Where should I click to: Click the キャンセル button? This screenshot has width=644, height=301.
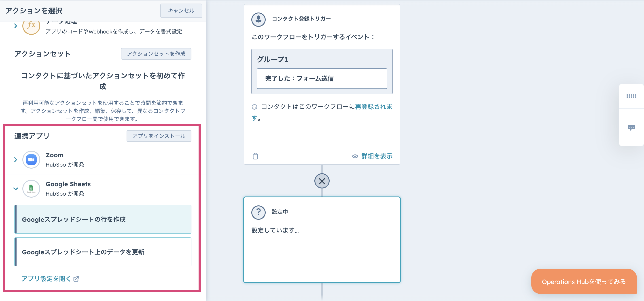[x=181, y=11]
